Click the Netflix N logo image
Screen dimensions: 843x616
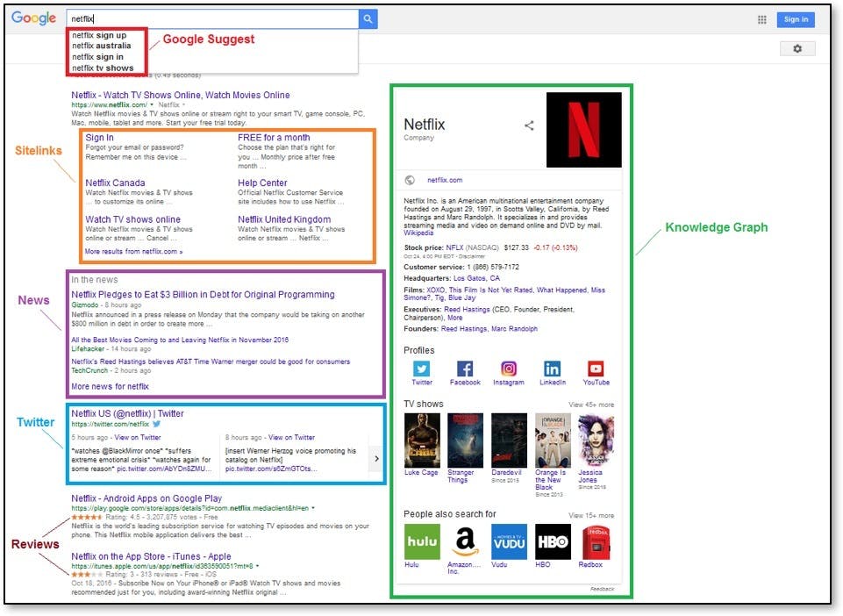coord(584,130)
